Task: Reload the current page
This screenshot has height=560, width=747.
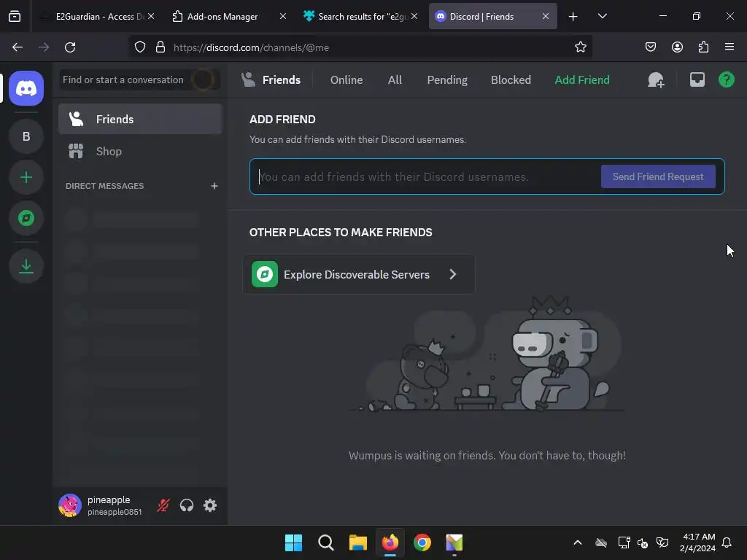Action: point(70,47)
